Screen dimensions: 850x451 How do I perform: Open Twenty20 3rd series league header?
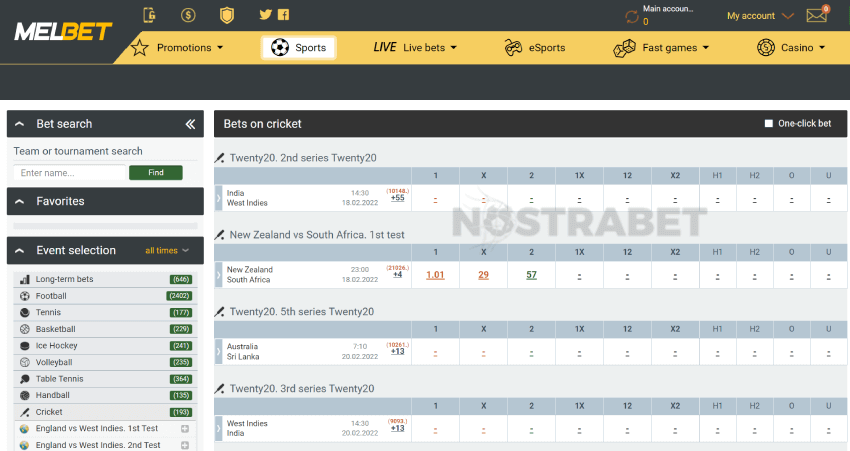click(x=301, y=389)
